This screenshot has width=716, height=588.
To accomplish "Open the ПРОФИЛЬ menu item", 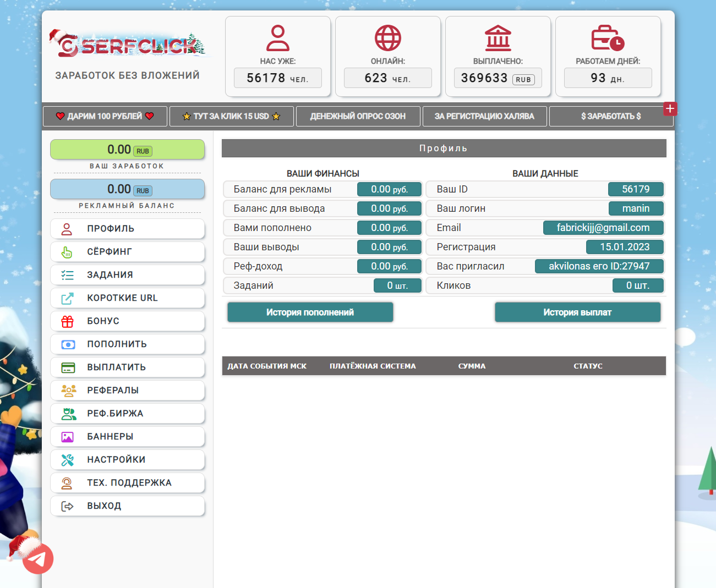I will pos(128,229).
